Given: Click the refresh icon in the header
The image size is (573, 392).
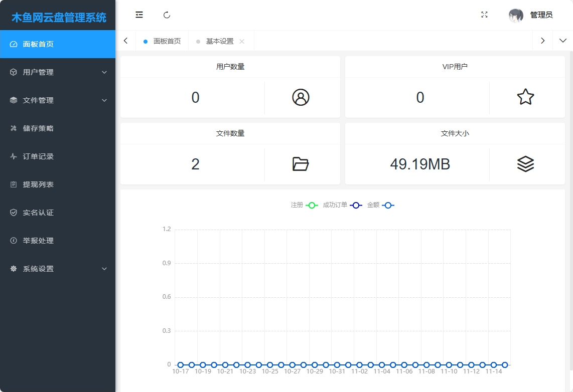Looking at the screenshot, I should click(167, 15).
